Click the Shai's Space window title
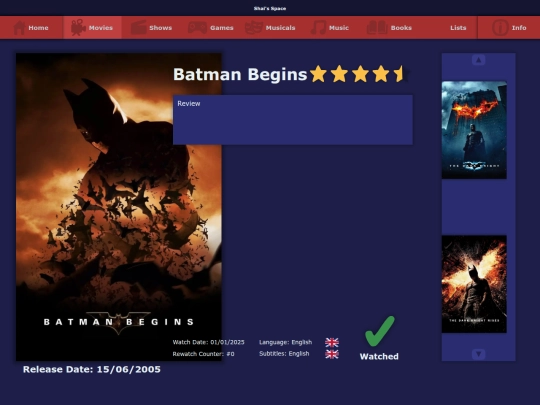 270,8
